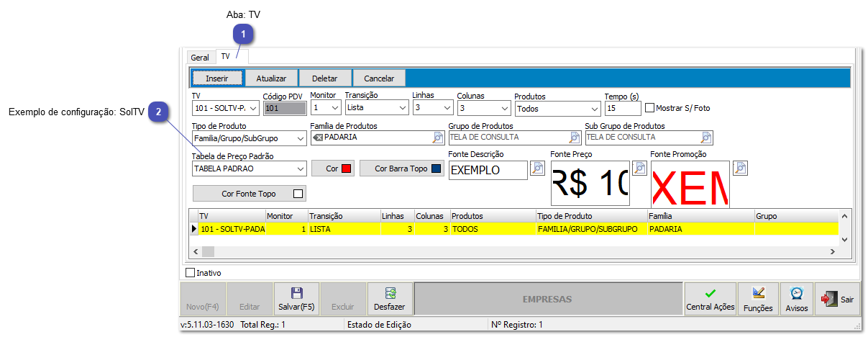
Task: Click the Excluir button
Action: 343,299
